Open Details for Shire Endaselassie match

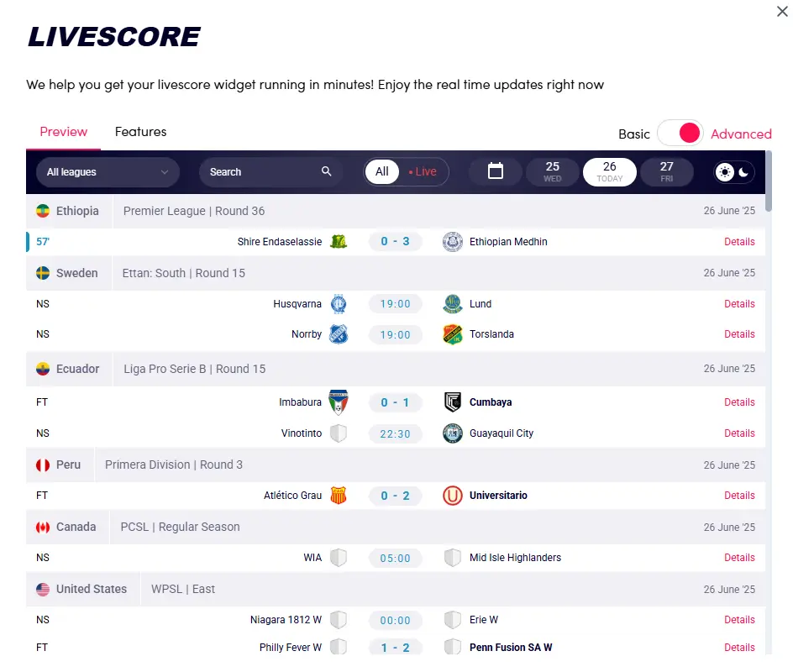[x=739, y=242]
